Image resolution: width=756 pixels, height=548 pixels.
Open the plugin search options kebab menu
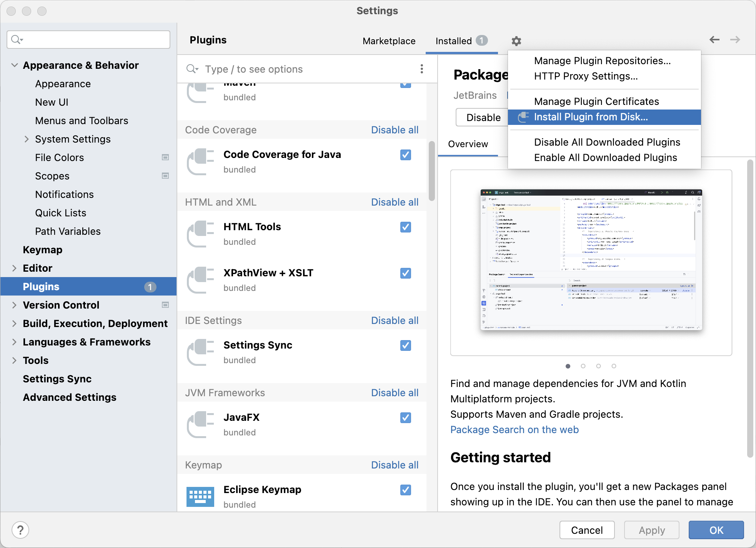(x=422, y=69)
